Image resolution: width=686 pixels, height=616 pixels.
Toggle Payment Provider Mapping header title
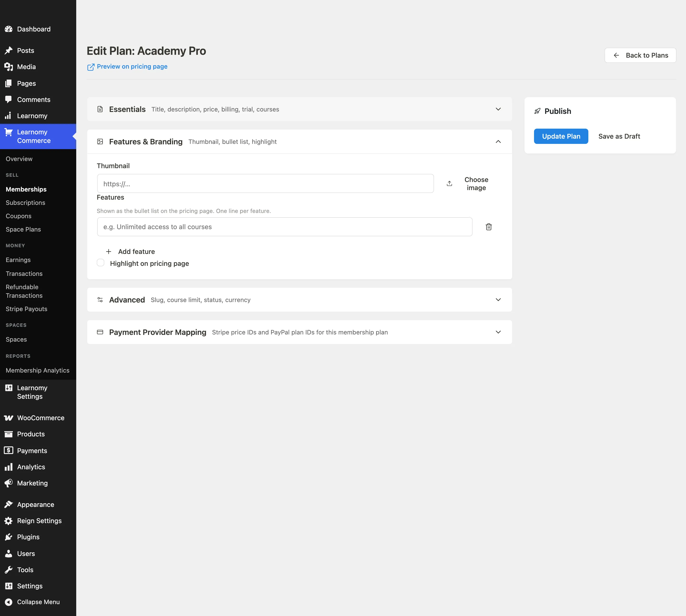coord(158,332)
